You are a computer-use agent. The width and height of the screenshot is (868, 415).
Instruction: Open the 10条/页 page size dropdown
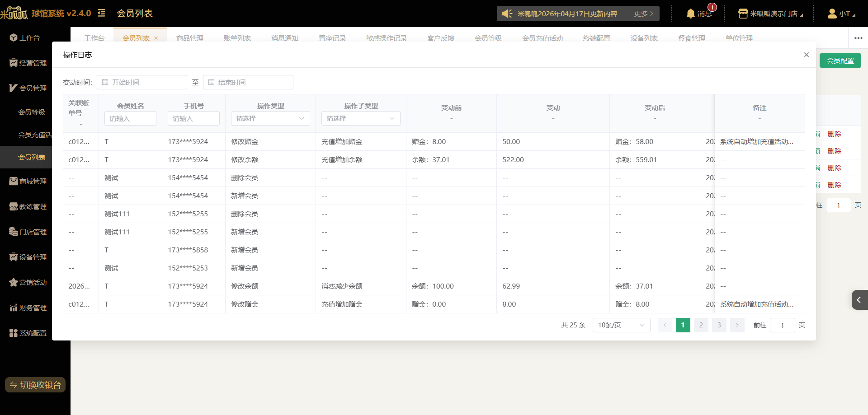point(621,325)
